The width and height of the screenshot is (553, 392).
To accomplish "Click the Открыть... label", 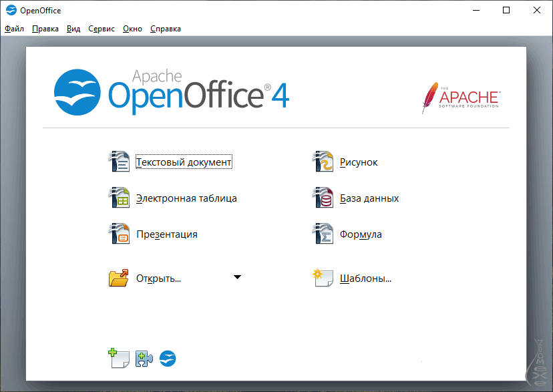I will pos(159,278).
